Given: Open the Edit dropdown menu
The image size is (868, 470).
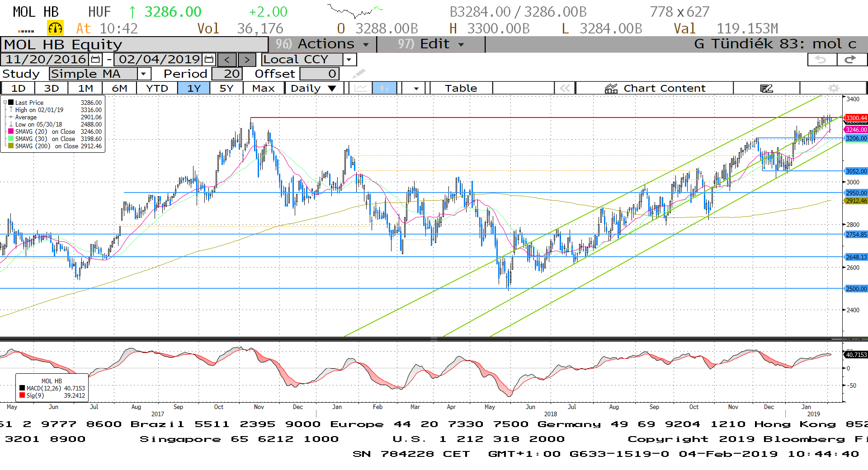Looking at the screenshot, I should pyautogui.click(x=431, y=44).
